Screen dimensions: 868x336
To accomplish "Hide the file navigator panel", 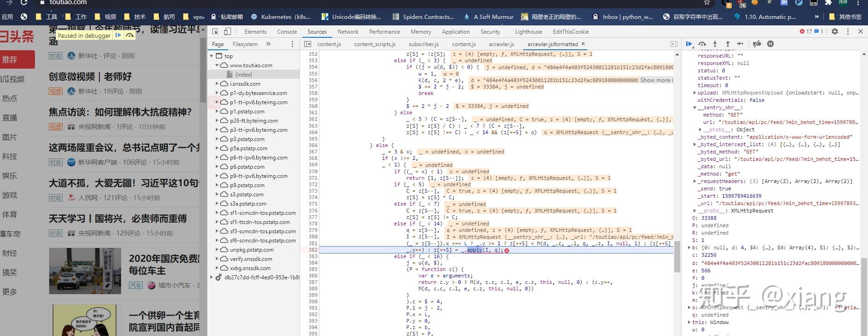I will [x=308, y=44].
